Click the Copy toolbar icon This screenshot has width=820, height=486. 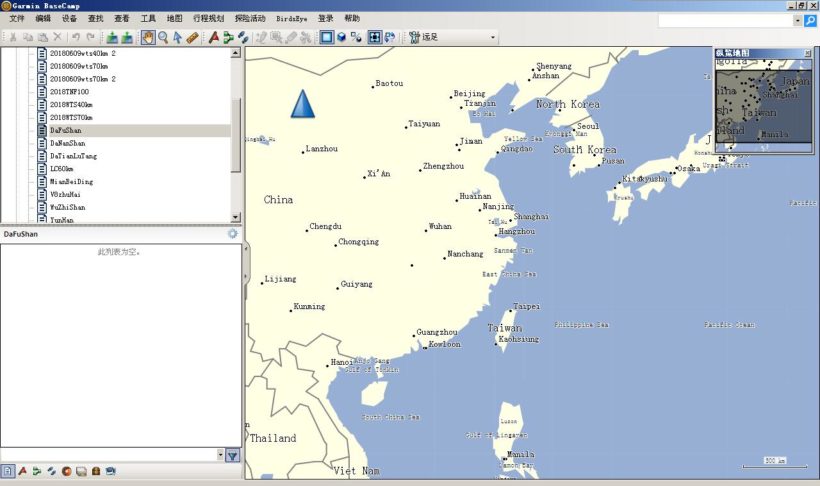pos(28,37)
